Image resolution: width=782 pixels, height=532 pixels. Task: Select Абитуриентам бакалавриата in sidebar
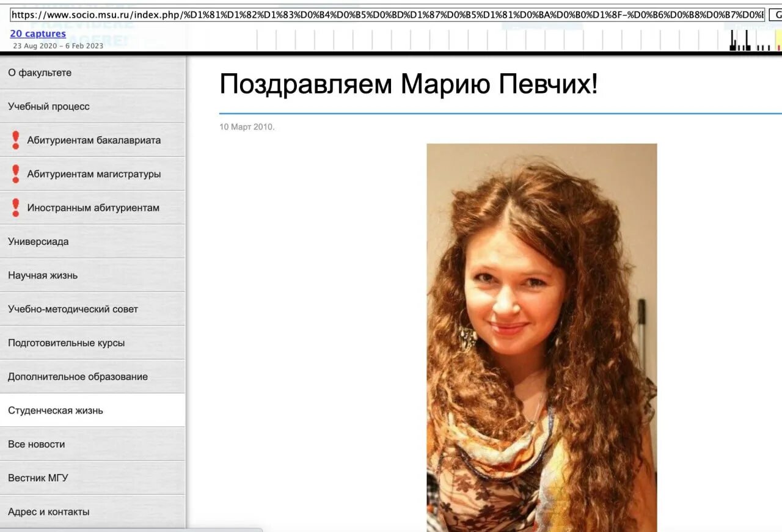(x=92, y=140)
